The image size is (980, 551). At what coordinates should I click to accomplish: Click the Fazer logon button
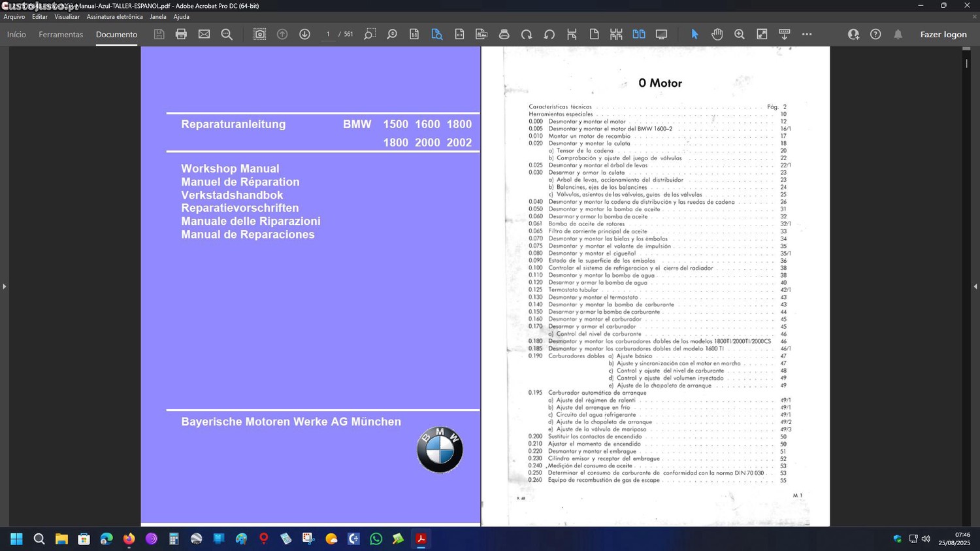pos(943,35)
